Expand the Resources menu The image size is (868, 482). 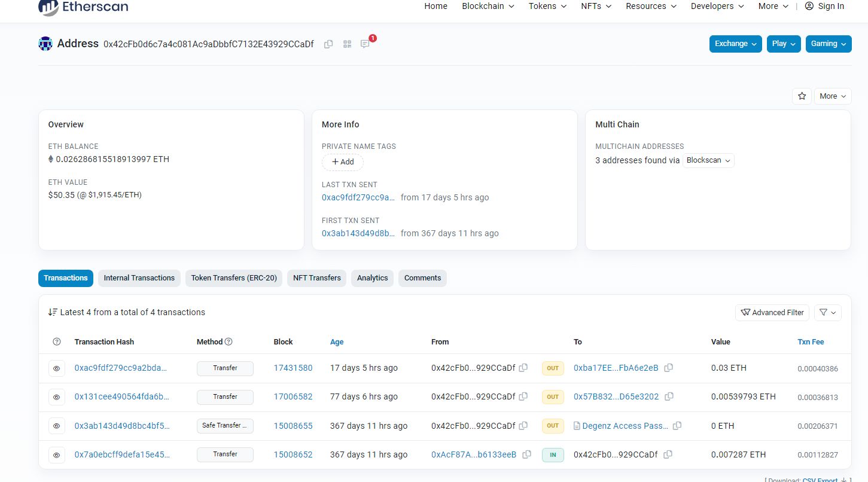(651, 6)
